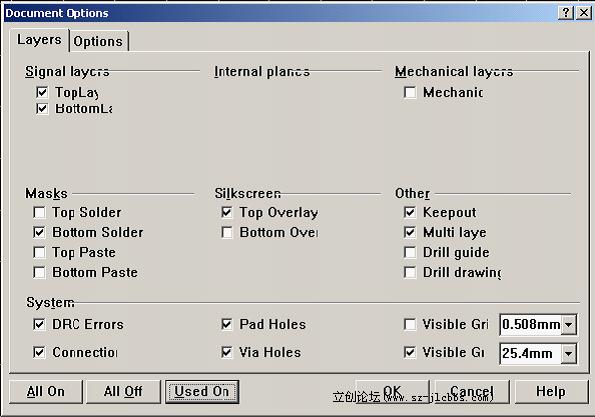This screenshot has height=417, width=595.
Task: Enable the Mechanical layer checkbox
Action: tap(410, 92)
